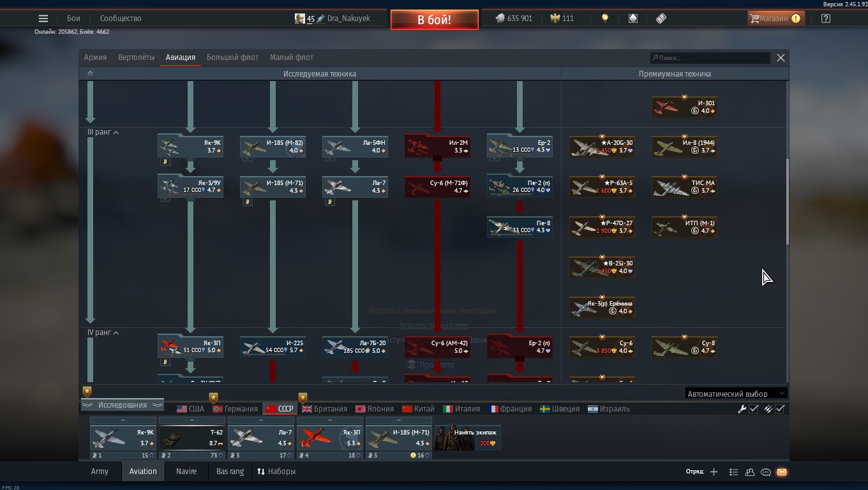The height and width of the screenshot is (490, 868).
Task: Select the Германия nation tab
Action: (236, 409)
